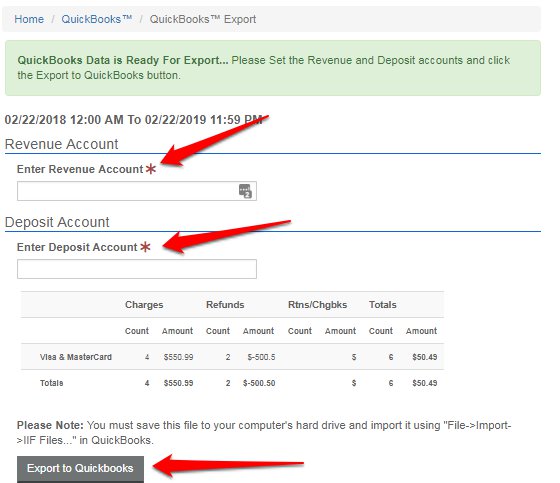The image size is (560, 483).
Task: Select the Charges column header
Action: tap(144, 305)
